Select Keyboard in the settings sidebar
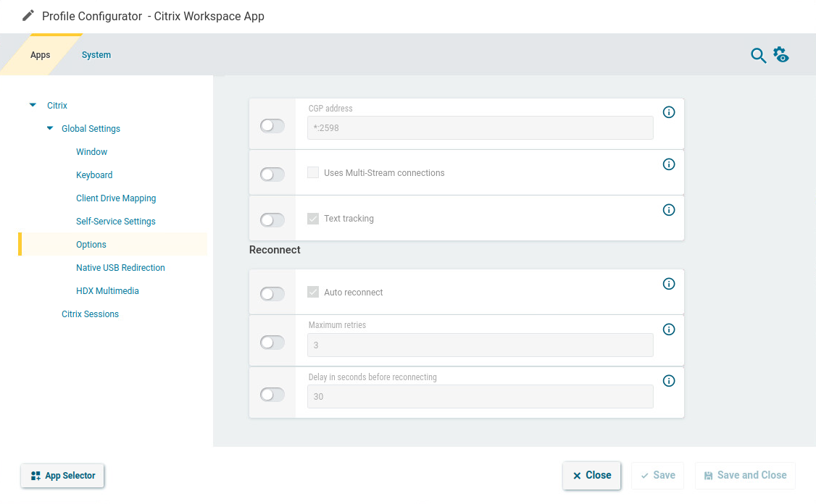 (94, 175)
